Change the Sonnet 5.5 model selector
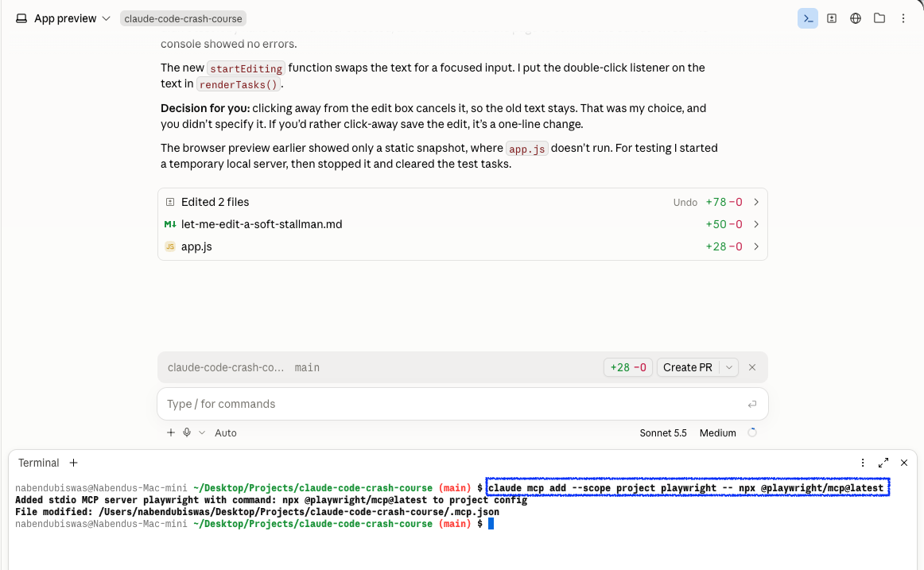The width and height of the screenshot is (924, 570). tap(663, 432)
